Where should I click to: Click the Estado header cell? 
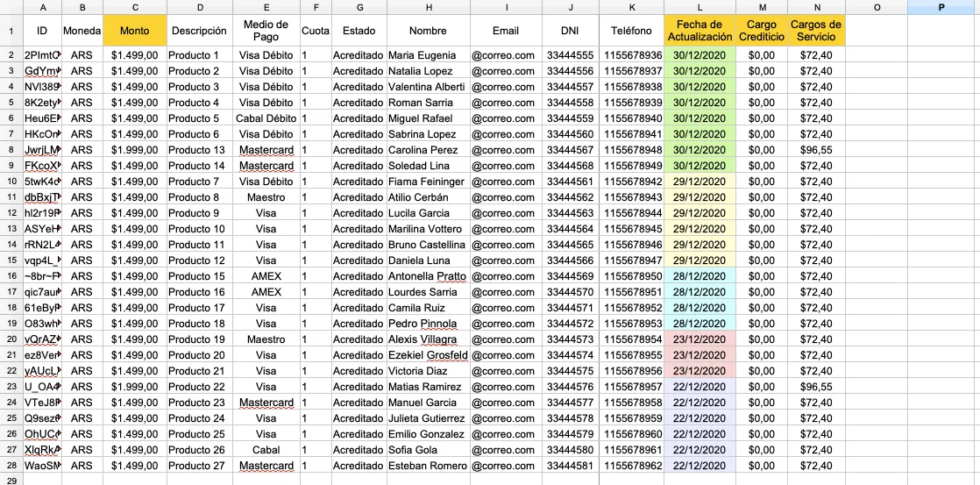point(359,31)
